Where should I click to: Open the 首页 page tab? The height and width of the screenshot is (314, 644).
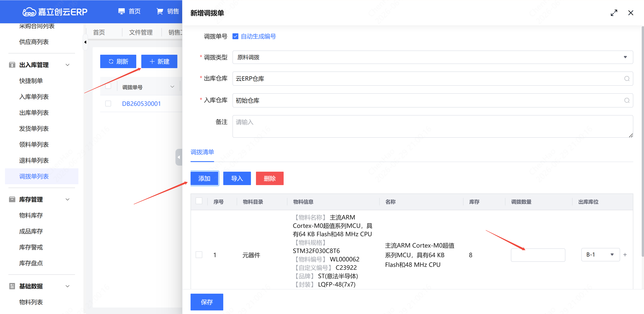99,32
